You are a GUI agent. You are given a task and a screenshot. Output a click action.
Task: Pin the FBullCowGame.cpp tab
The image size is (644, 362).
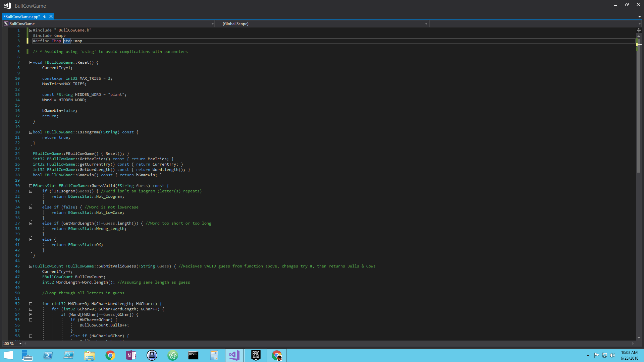tap(45, 16)
